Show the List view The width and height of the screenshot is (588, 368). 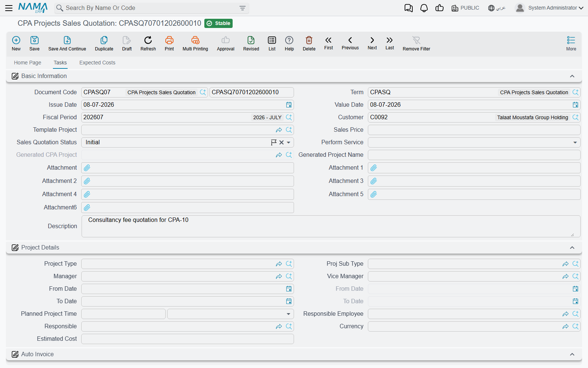coord(272,43)
